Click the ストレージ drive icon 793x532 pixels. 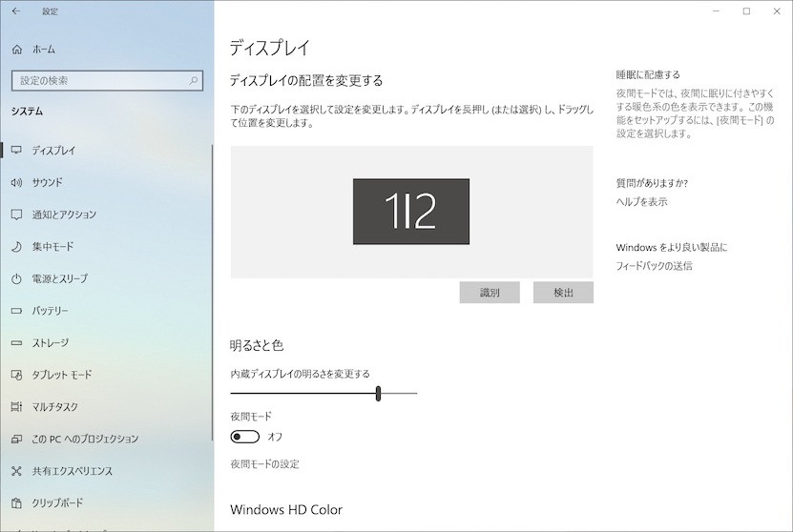[x=16, y=342]
